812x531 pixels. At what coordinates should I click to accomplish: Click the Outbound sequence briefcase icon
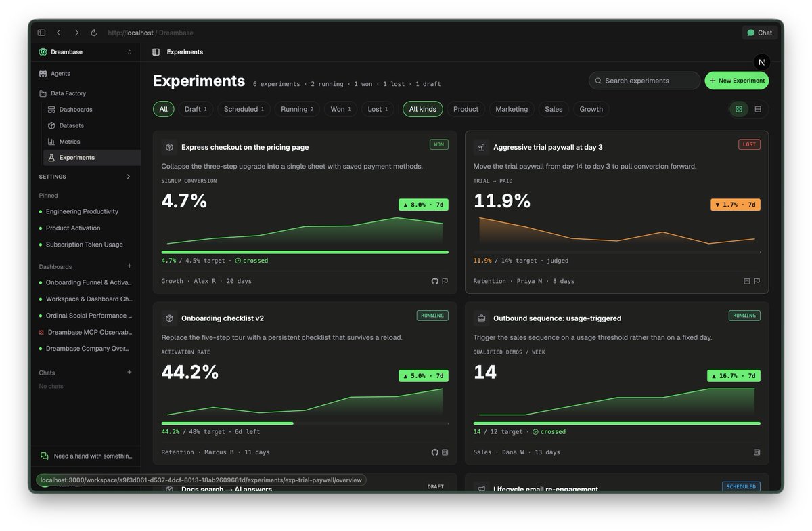tap(481, 318)
